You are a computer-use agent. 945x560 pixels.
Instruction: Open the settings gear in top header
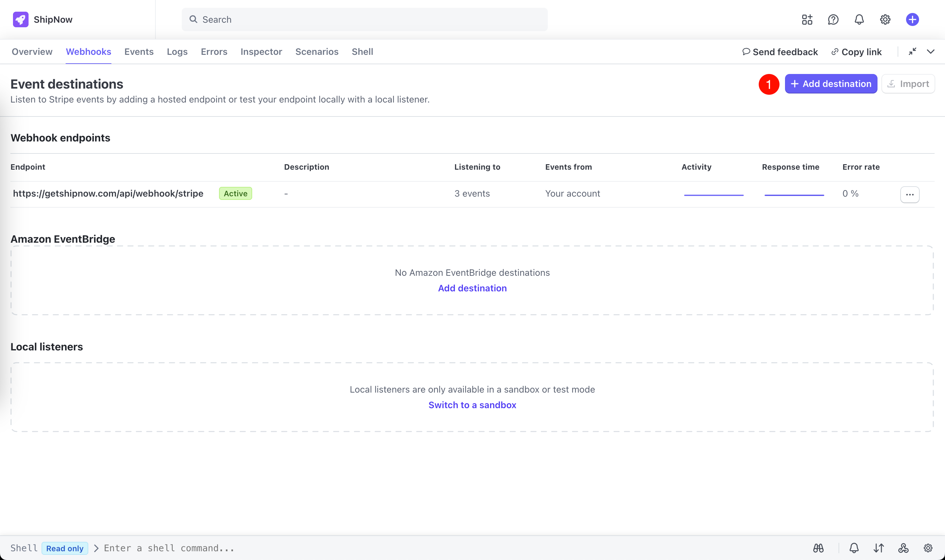[885, 19]
